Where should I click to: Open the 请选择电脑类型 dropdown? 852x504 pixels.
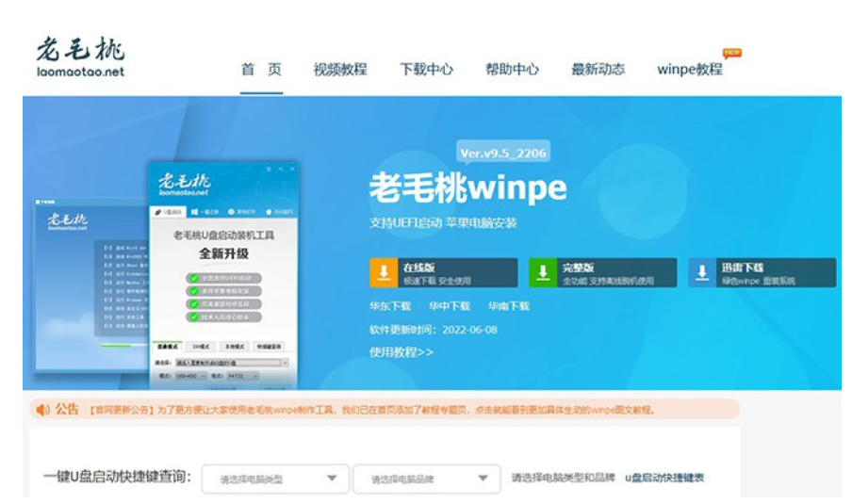coord(274,479)
